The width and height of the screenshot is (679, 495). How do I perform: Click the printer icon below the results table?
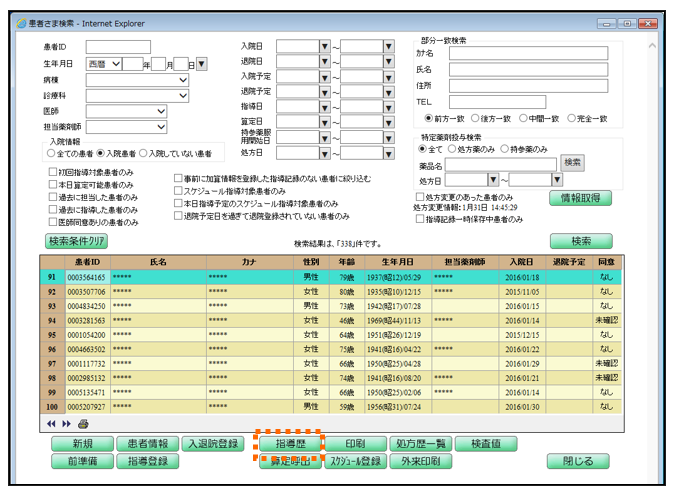pyautogui.click(x=82, y=424)
